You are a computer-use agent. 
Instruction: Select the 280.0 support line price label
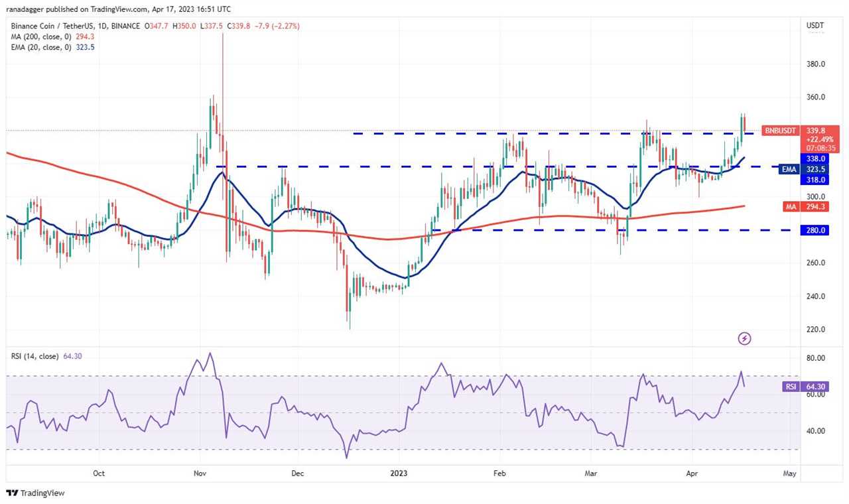816,230
